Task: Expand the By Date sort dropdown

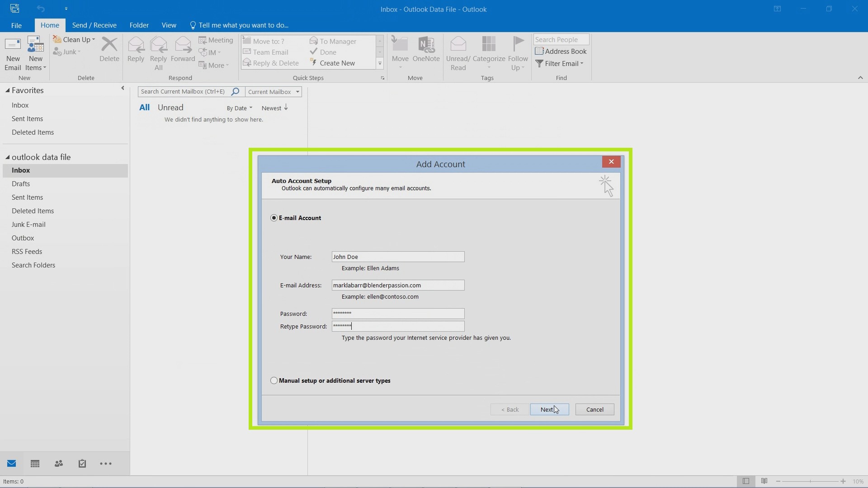Action: pyautogui.click(x=238, y=108)
